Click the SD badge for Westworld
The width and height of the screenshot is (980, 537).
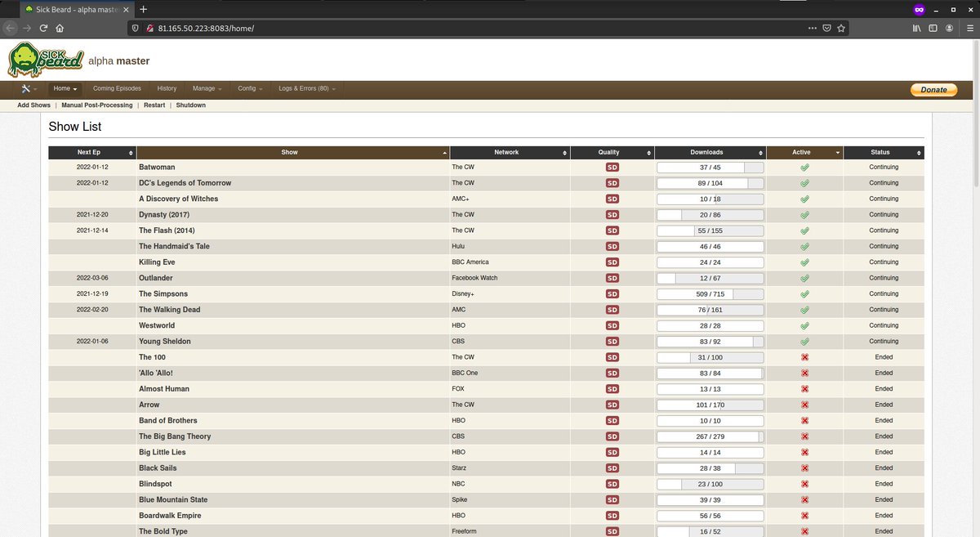pyautogui.click(x=612, y=325)
